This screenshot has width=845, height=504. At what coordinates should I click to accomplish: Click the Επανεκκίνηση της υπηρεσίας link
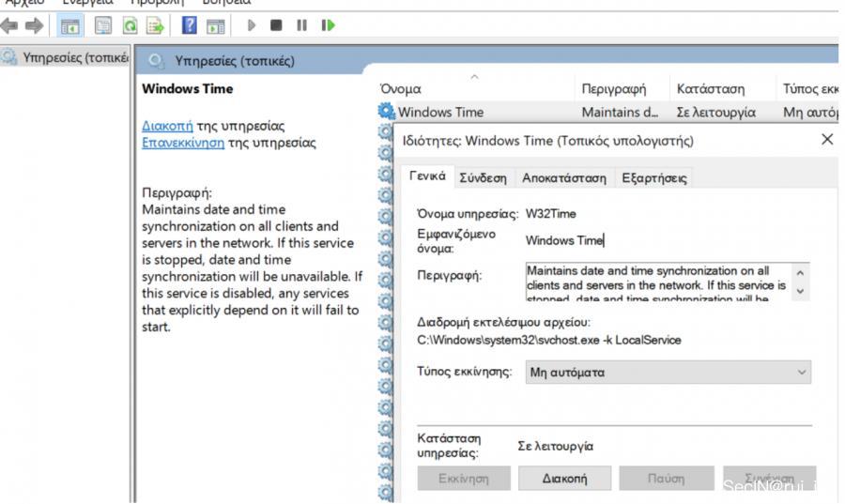(183, 143)
